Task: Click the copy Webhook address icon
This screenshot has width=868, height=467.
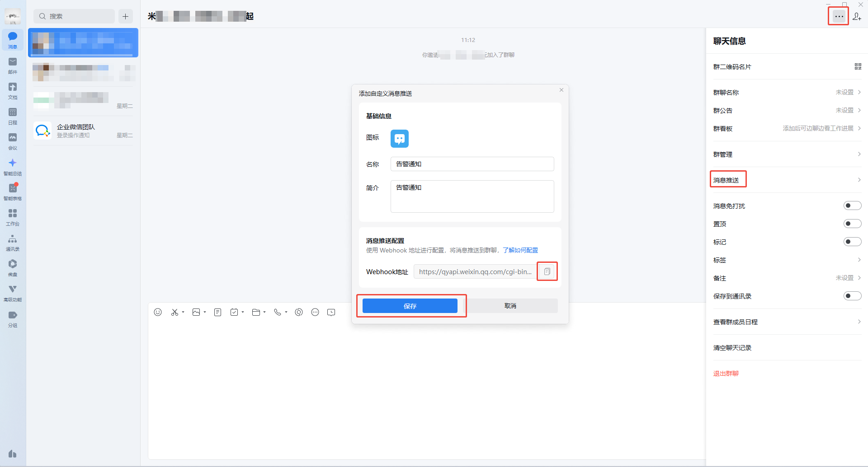Action: click(547, 271)
